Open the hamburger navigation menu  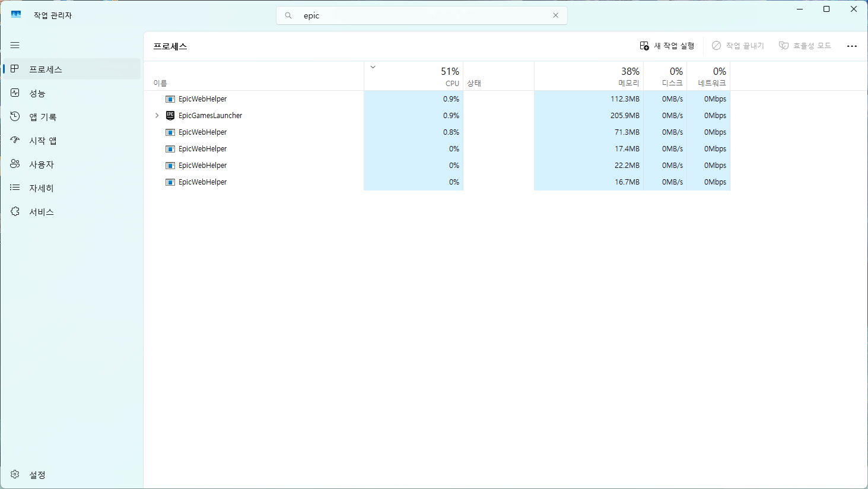click(x=15, y=45)
